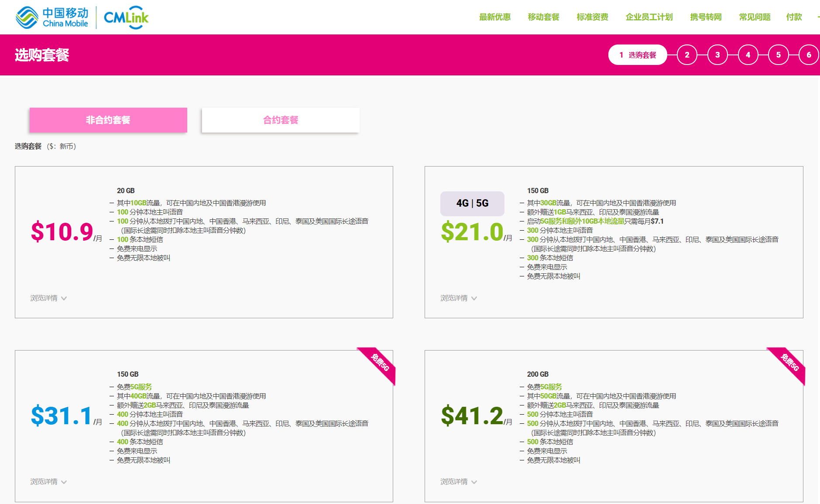Click 300 条本地短信 line
Screen dimensions: 820x504
pyautogui.click(x=550, y=258)
